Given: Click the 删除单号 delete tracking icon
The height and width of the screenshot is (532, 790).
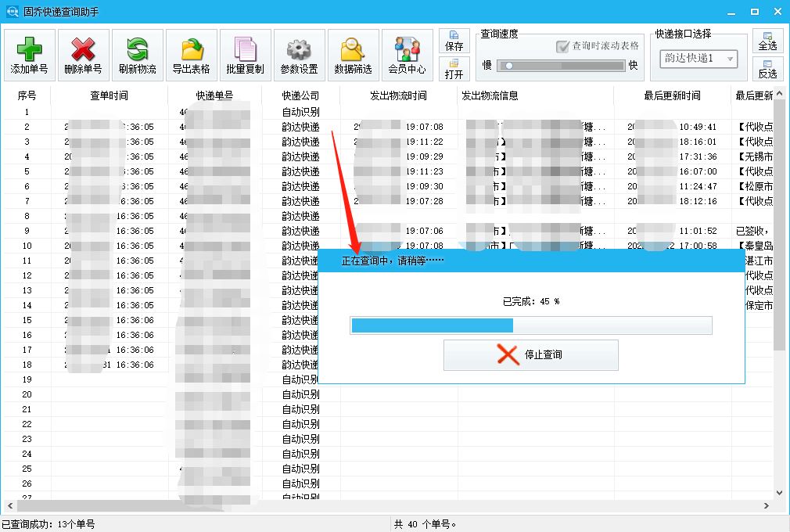Looking at the screenshot, I should click(x=83, y=54).
